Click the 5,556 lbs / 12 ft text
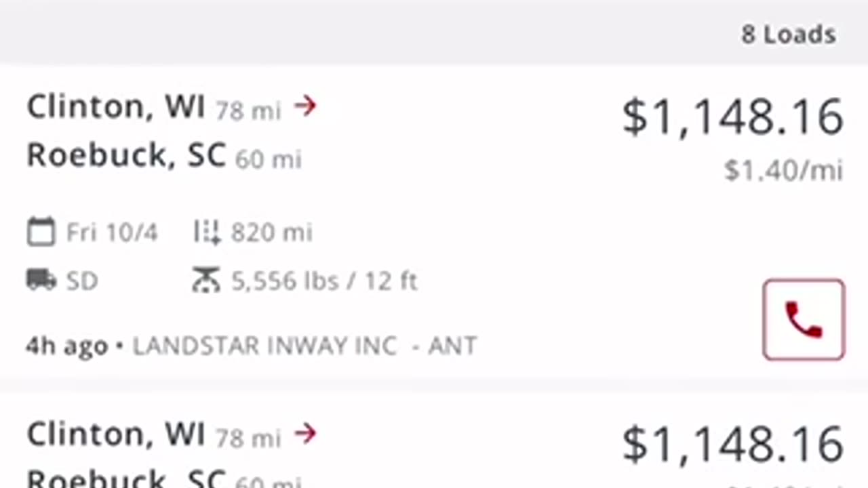 pyautogui.click(x=324, y=281)
